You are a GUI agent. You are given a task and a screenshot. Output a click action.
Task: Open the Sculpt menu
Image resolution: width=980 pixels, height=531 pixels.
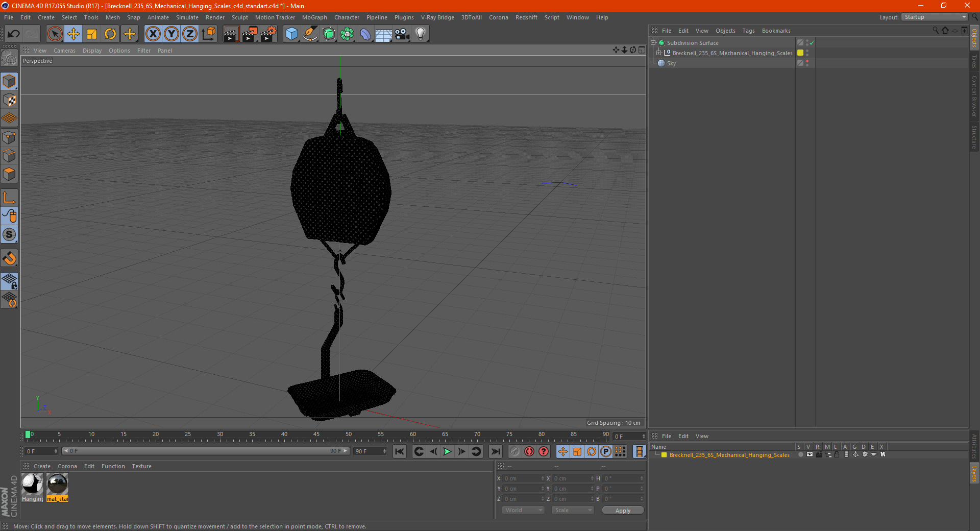[239, 17]
